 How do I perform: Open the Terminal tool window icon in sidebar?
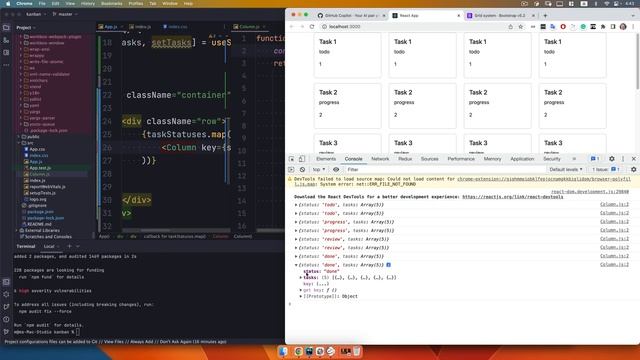pyautogui.click(x=6, y=282)
